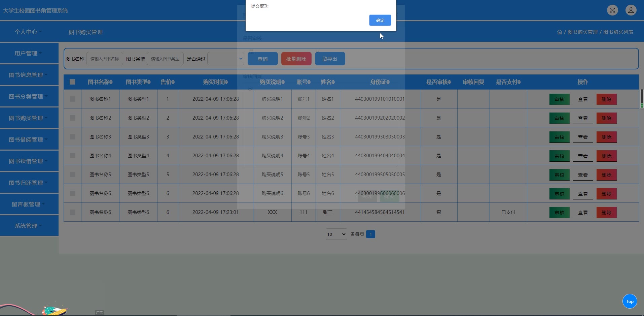Sort table by 是否支付 column
This screenshot has width=644, height=316.
[x=508, y=82]
